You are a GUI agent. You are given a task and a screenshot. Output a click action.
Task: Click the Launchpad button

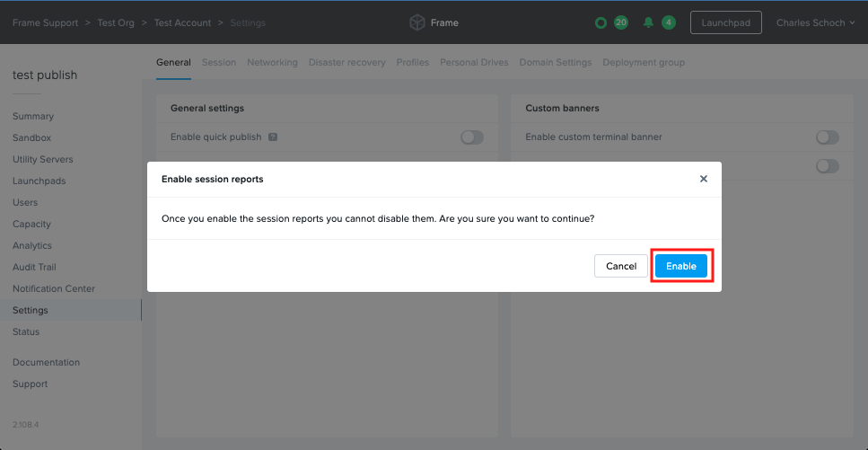(726, 22)
